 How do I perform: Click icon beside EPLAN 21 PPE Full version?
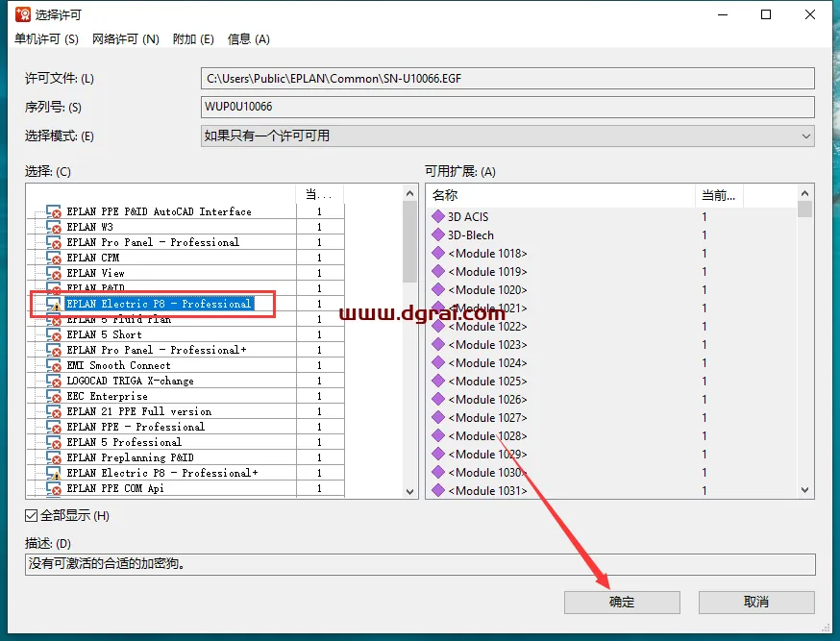click(x=54, y=412)
